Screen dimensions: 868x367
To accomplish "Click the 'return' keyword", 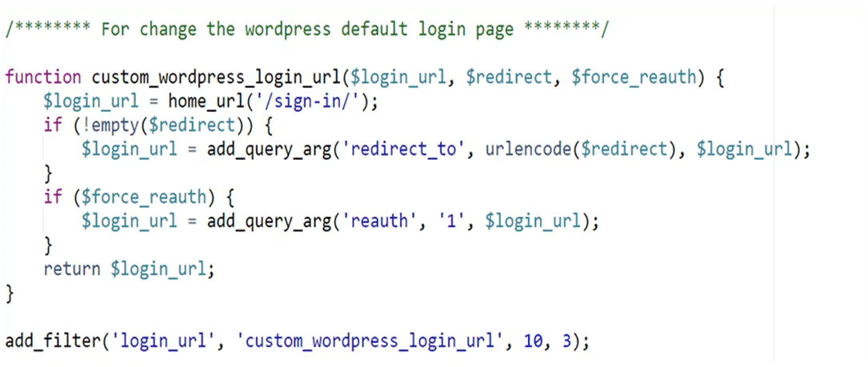I will [x=72, y=269].
